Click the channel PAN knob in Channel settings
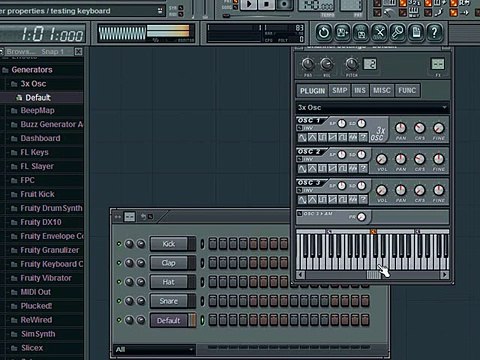Image resolution: width=480 pixels, height=360 pixels. [x=308, y=64]
